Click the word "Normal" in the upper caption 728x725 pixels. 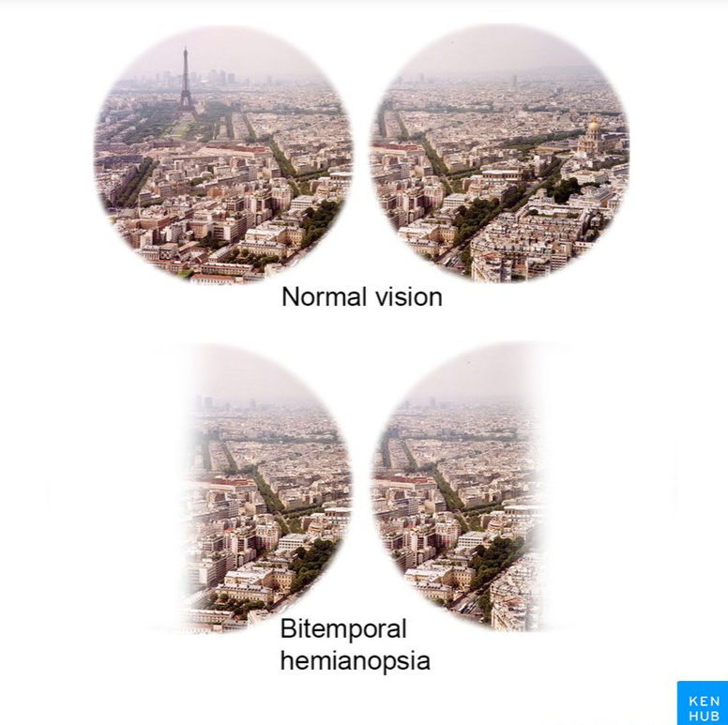click(325, 296)
